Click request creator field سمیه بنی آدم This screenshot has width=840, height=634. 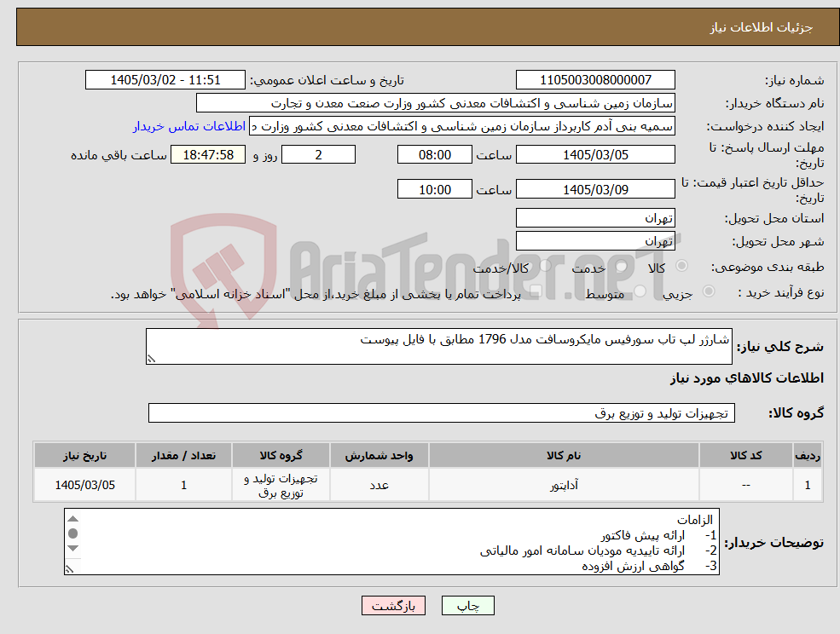(x=461, y=126)
